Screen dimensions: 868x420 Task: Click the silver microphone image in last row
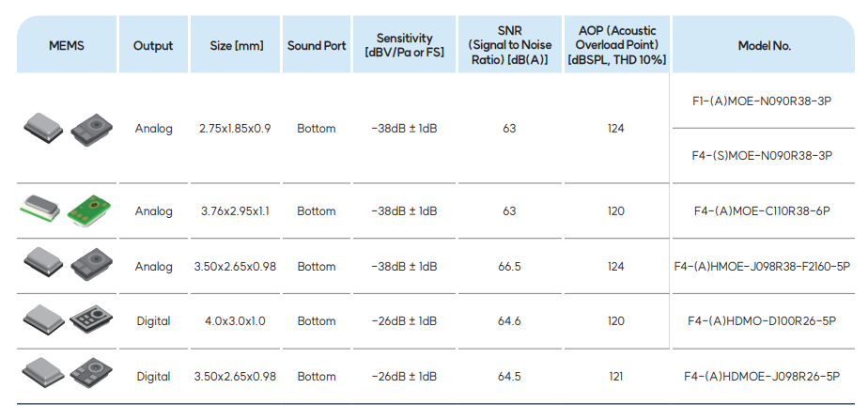click(43, 375)
